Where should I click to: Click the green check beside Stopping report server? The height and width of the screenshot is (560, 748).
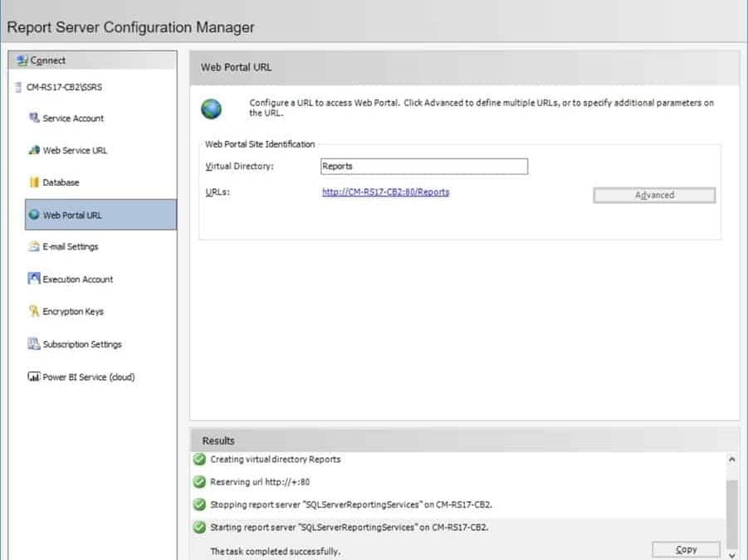point(199,504)
